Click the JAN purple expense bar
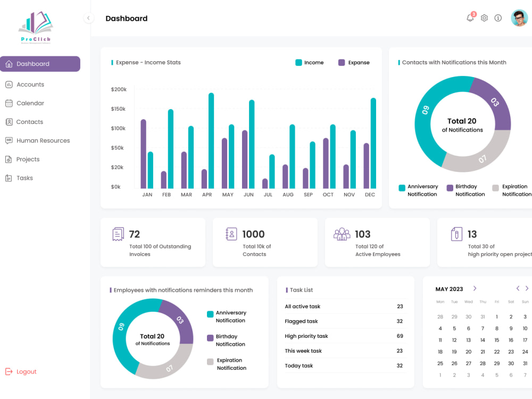 tap(143, 154)
